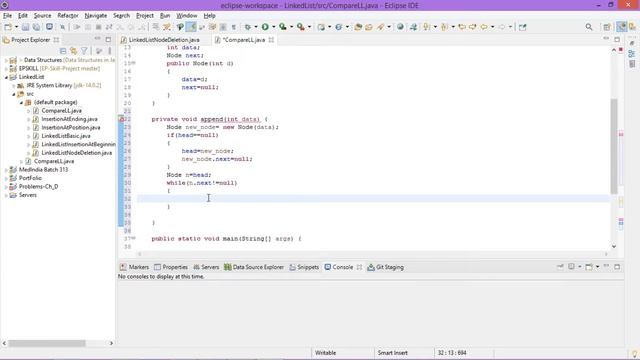Collapse the default package node
This screenshot has width=640, height=360.
click(21, 102)
